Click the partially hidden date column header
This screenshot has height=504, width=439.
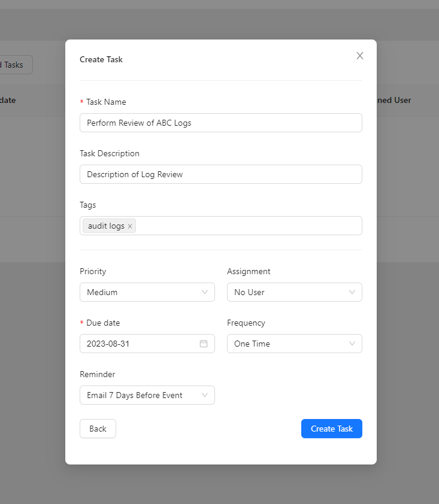point(8,100)
